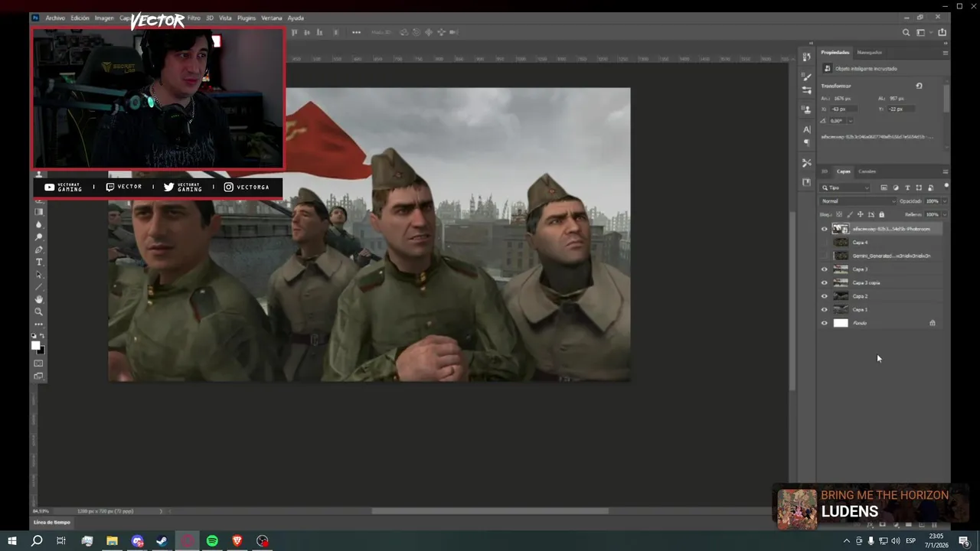
Task: Click the reset transform arrow in Properties
Action: tap(919, 86)
